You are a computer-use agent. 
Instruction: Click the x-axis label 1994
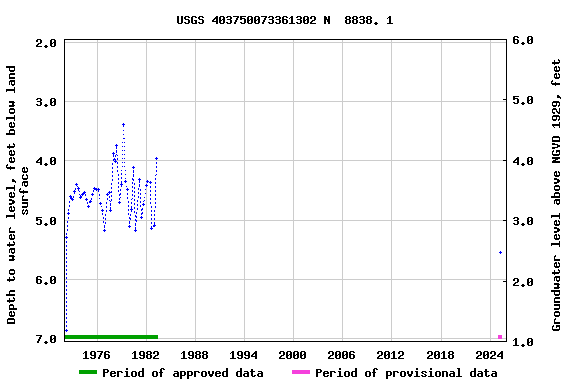click(x=244, y=355)
